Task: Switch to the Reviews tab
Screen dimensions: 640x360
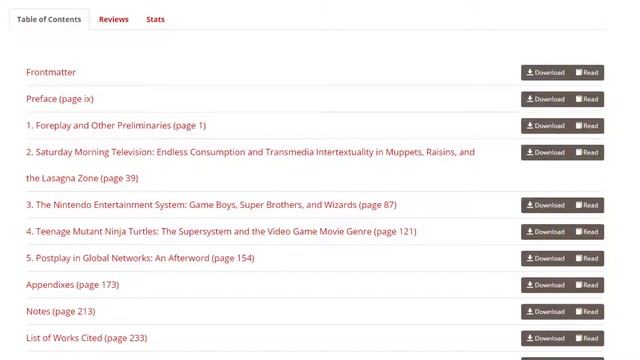Action: click(113, 19)
